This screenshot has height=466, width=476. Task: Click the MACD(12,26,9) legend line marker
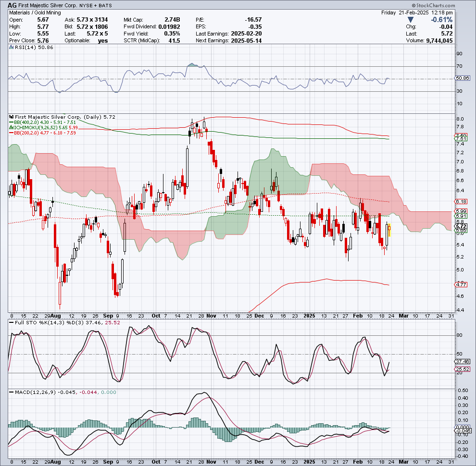click(12, 392)
